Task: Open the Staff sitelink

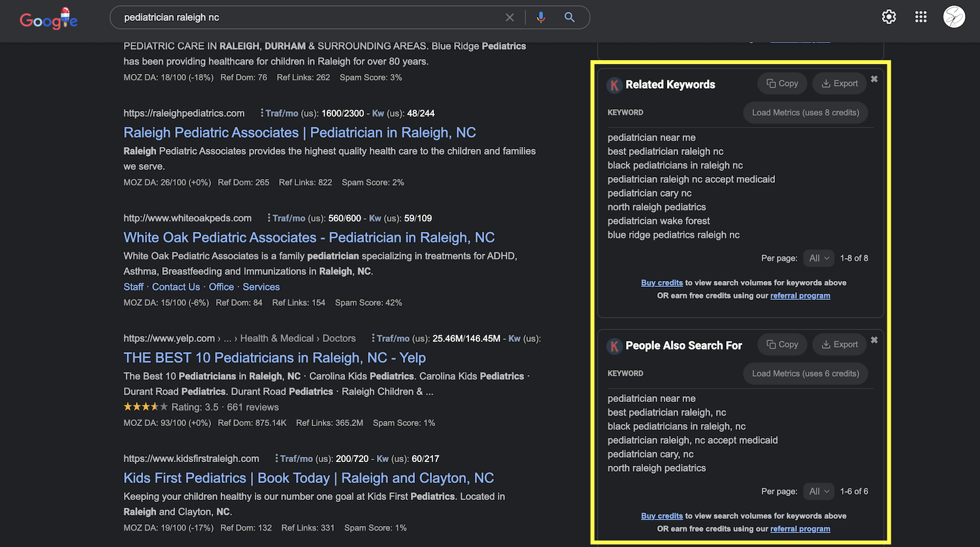Action: click(133, 287)
